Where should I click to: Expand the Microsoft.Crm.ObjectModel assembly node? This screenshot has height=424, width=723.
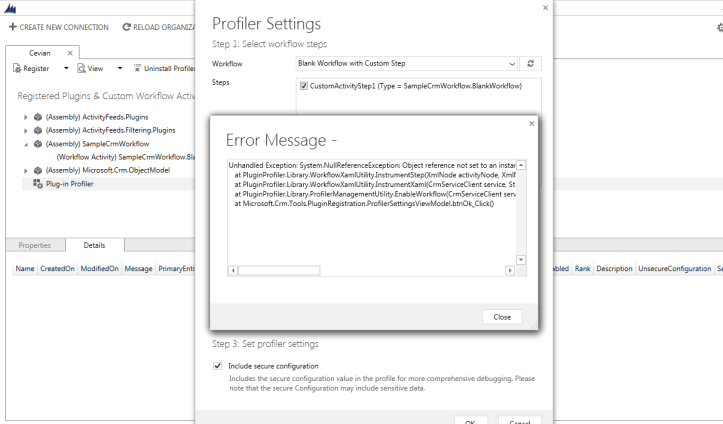[x=27, y=171]
